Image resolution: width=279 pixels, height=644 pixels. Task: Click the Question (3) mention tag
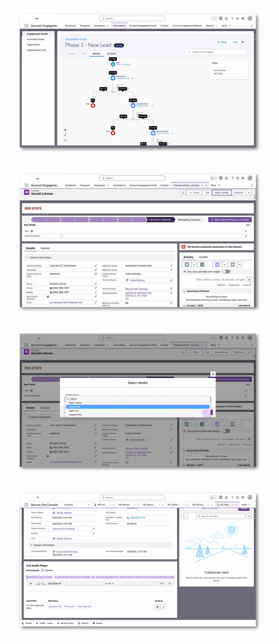(x=55, y=606)
